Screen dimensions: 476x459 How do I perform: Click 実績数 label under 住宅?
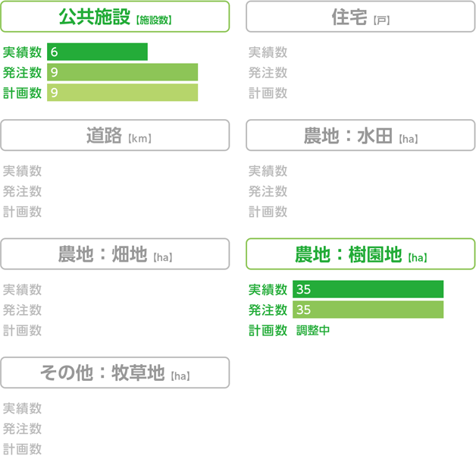click(268, 52)
